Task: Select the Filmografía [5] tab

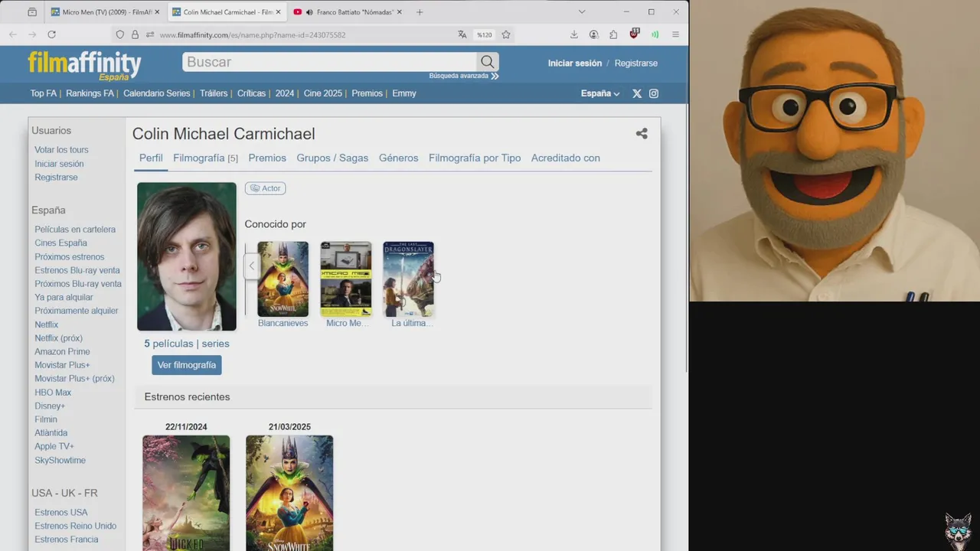Action: point(205,158)
